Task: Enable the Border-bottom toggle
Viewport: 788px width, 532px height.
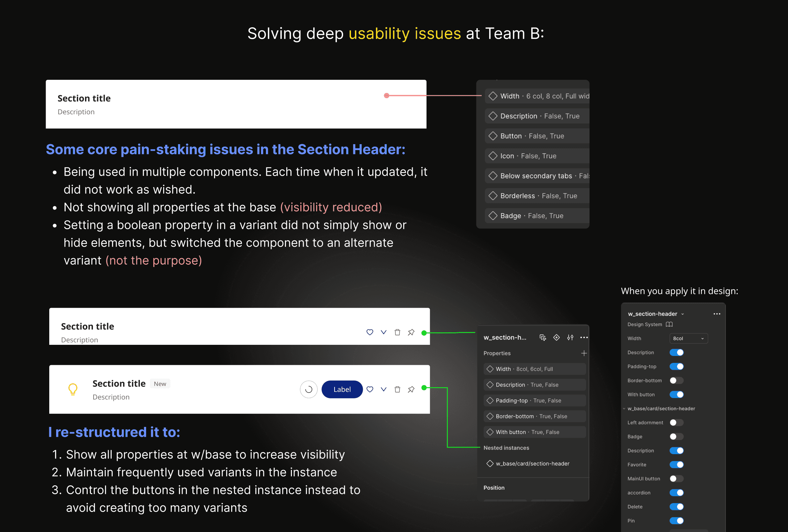Action: click(x=676, y=380)
